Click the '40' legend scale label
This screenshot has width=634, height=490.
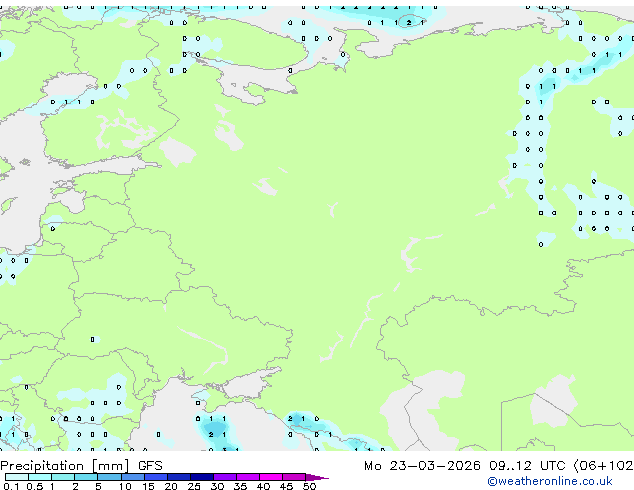[263, 486]
